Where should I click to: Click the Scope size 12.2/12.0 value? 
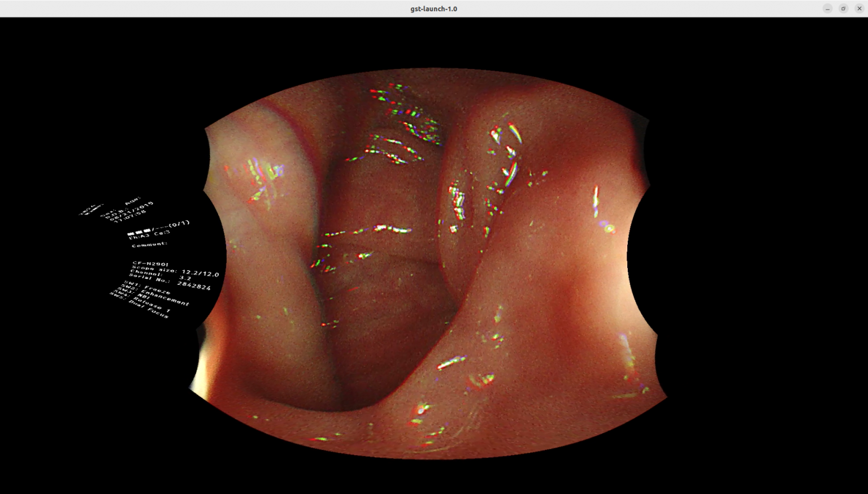200,273
